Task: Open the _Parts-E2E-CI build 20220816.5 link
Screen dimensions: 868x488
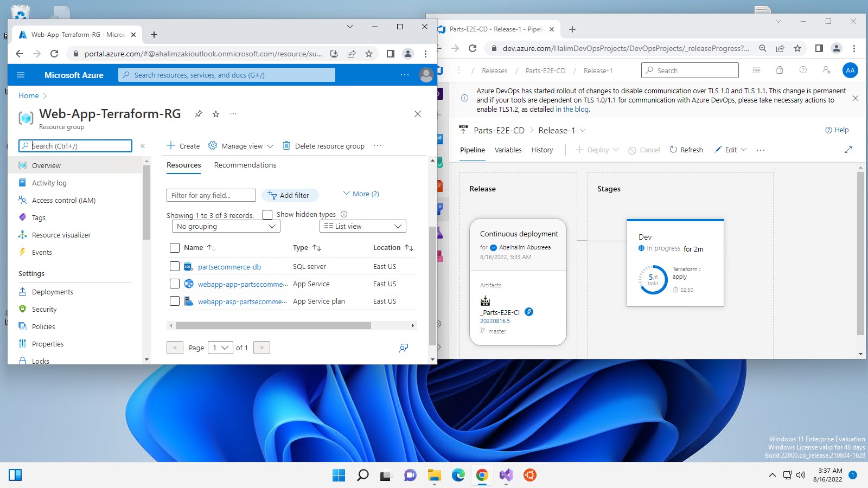Action: coord(495,321)
